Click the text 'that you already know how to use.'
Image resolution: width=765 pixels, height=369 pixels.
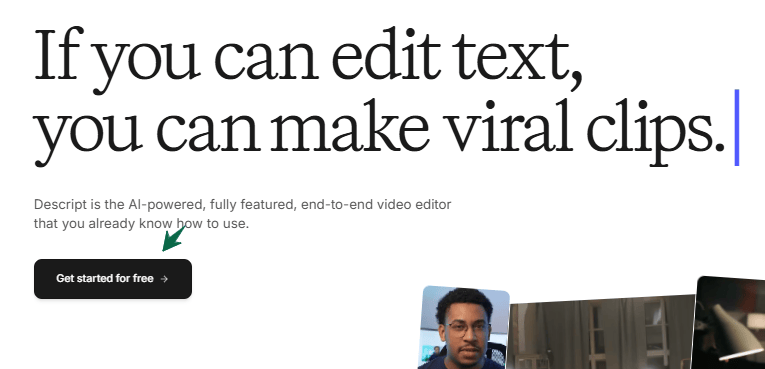click(x=141, y=224)
